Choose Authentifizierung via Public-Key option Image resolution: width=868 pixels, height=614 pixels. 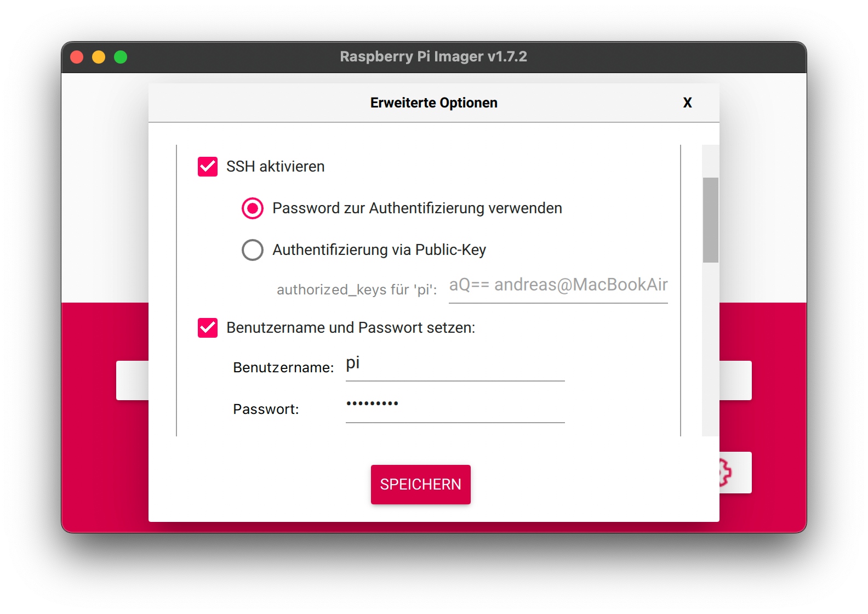[253, 250]
